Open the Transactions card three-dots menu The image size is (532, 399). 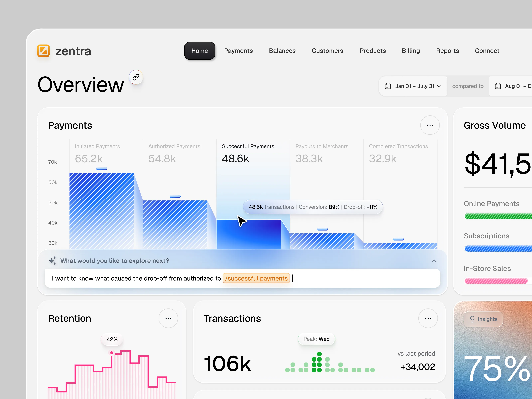pyautogui.click(x=428, y=318)
